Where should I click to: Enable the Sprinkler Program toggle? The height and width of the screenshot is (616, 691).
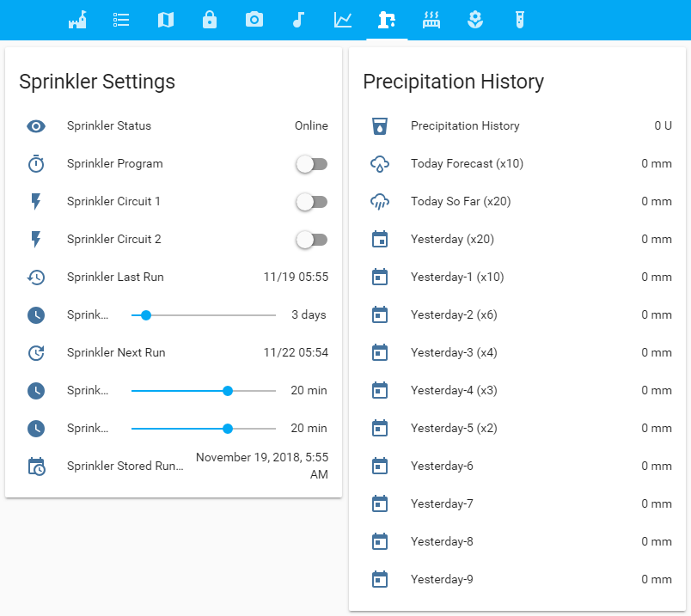312,163
